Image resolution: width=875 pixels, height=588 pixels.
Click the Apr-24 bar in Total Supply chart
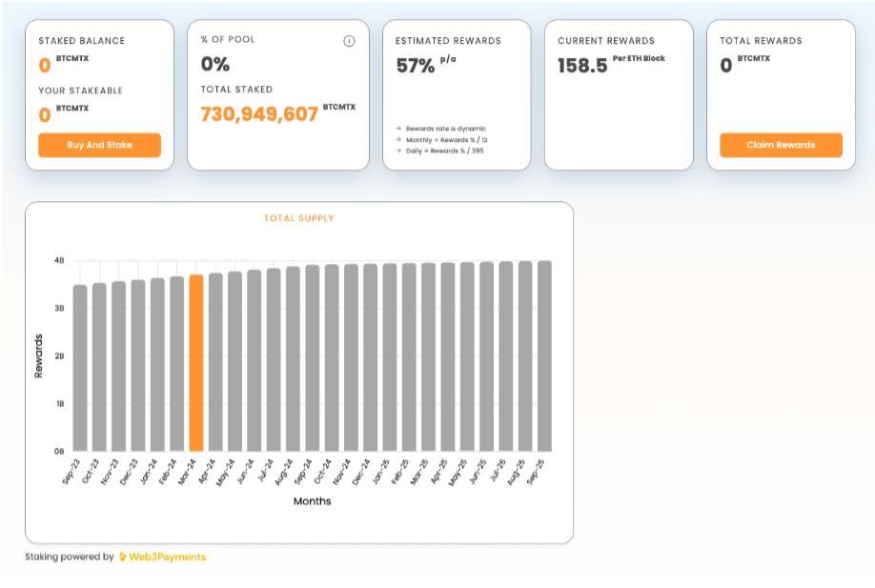pos(215,362)
